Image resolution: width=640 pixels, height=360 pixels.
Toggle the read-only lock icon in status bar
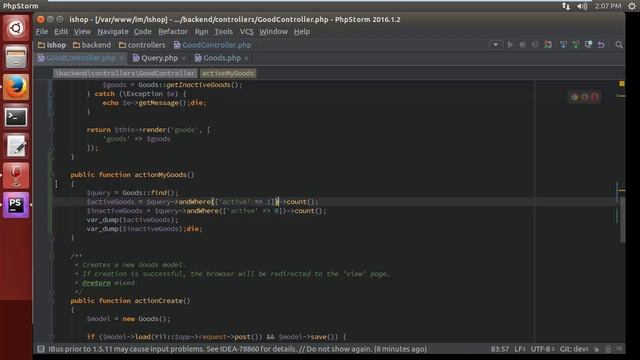[596, 349]
